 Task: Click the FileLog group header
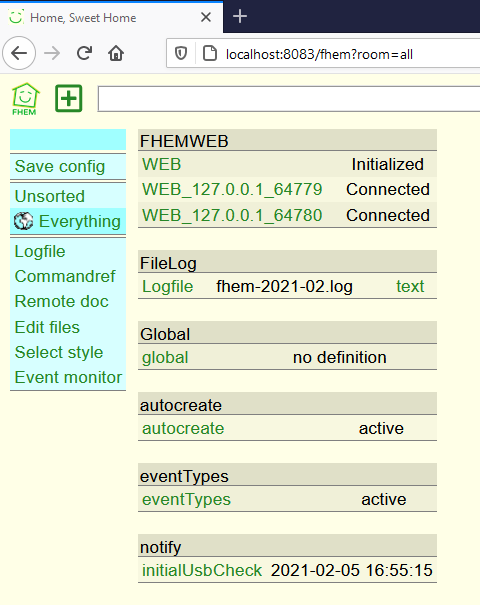pos(287,262)
